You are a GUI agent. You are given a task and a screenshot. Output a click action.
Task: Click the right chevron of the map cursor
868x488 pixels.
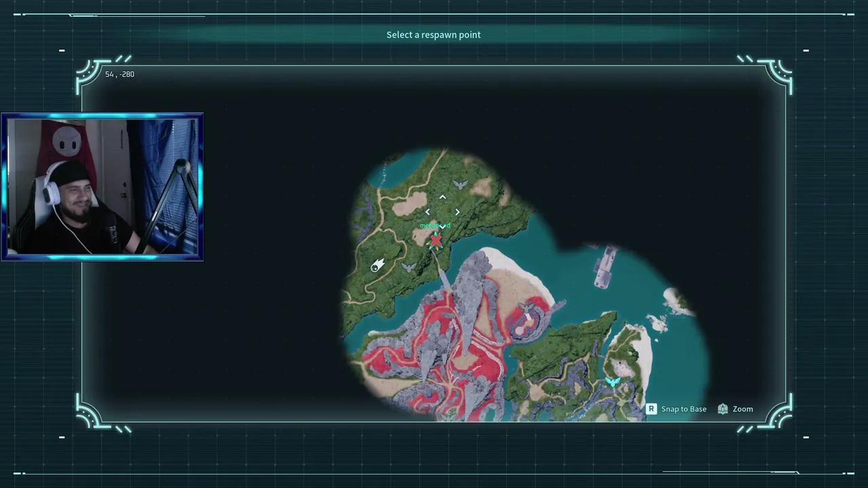[x=457, y=212]
